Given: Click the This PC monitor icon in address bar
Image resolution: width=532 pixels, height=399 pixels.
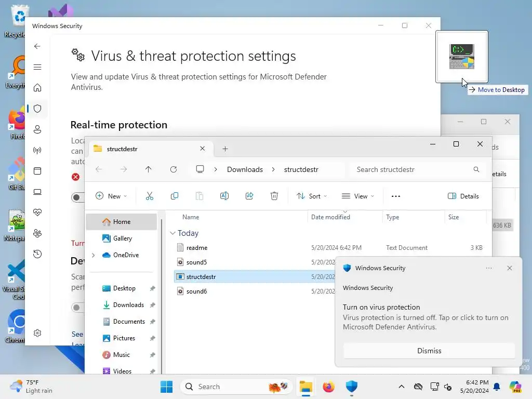Looking at the screenshot, I should pyautogui.click(x=200, y=169).
